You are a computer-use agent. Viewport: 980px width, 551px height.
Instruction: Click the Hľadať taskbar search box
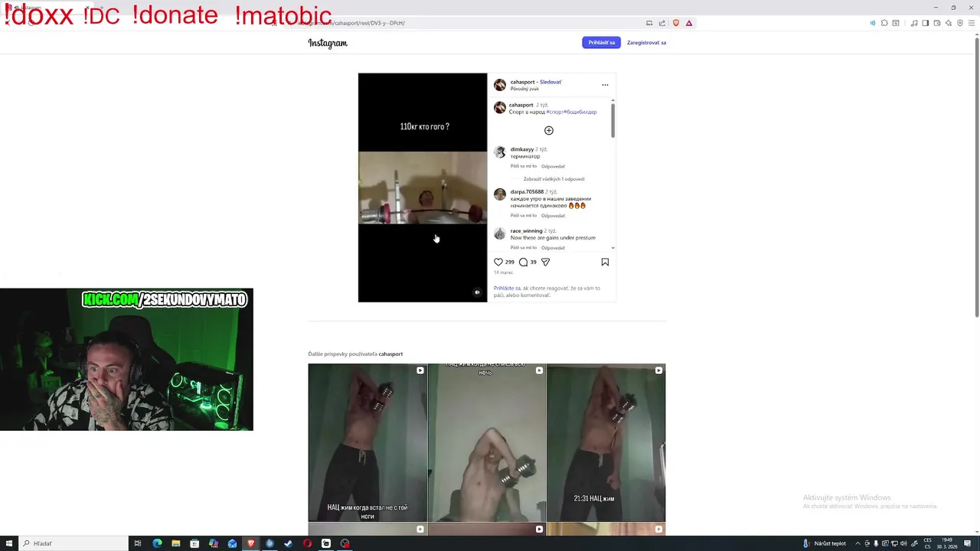coord(74,543)
